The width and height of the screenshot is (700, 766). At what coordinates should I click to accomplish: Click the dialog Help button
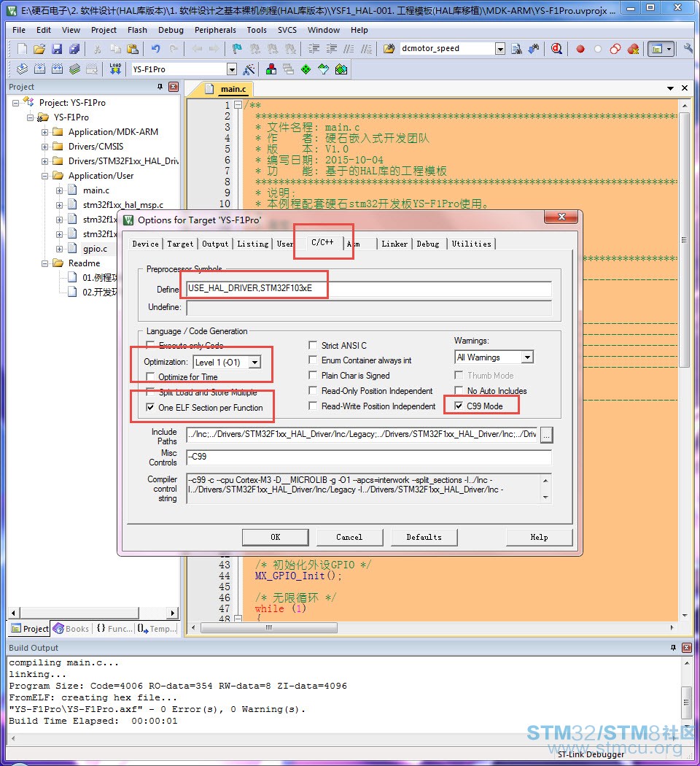click(539, 537)
